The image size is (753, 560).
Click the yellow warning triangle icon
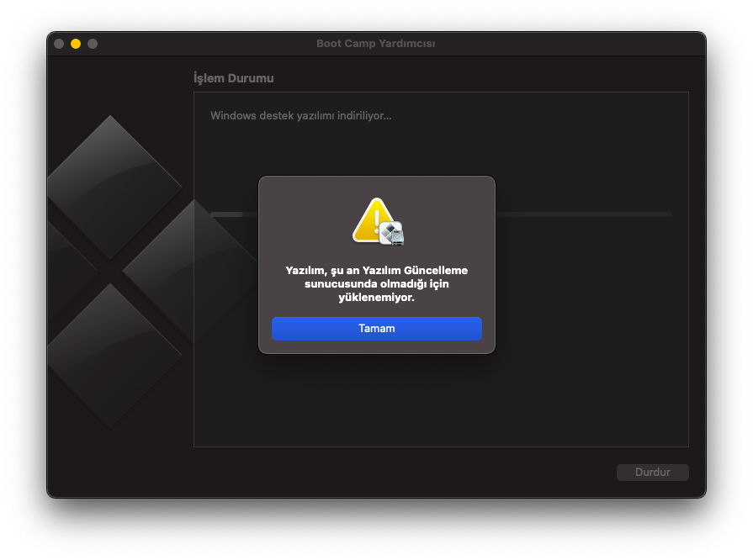[x=372, y=221]
